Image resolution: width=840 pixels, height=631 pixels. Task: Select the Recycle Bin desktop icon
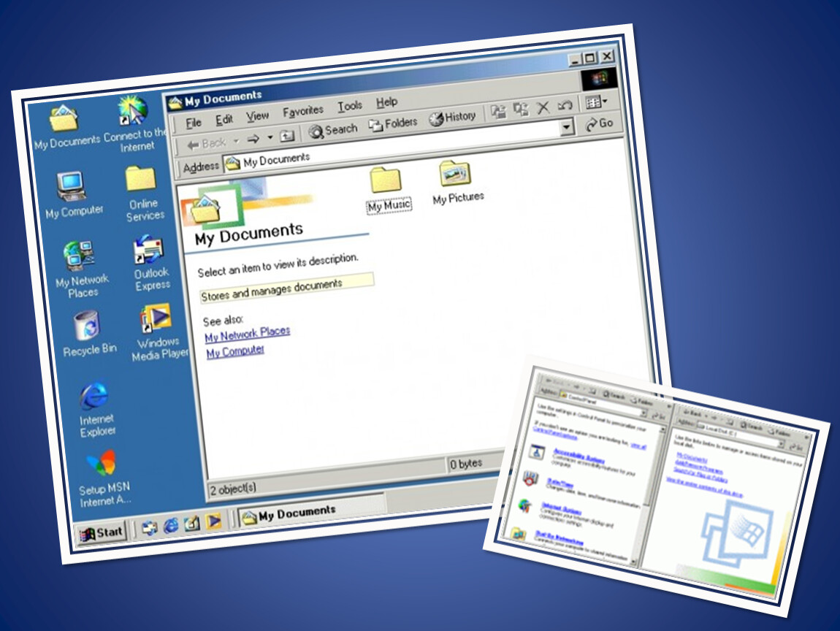tap(88, 333)
